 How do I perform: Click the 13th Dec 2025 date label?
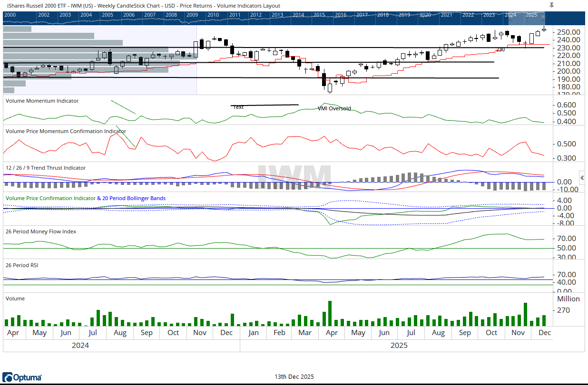pyautogui.click(x=294, y=377)
